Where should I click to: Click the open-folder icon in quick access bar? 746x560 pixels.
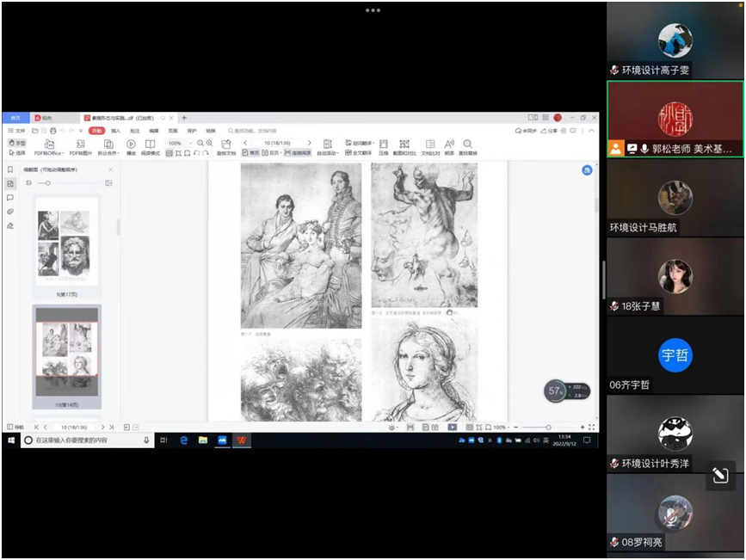[x=34, y=131]
